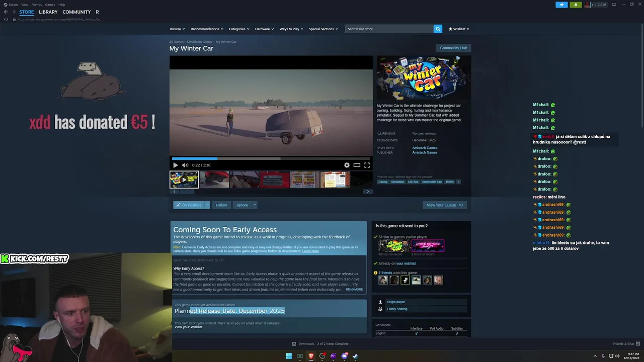
Task: Make the trailer fullscreen
Action: pyautogui.click(x=367, y=165)
